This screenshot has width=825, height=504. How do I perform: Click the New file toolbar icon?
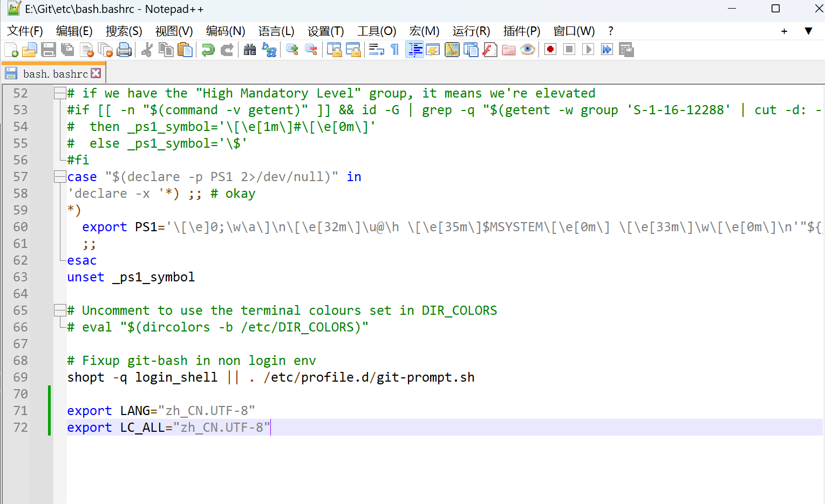[11, 50]
